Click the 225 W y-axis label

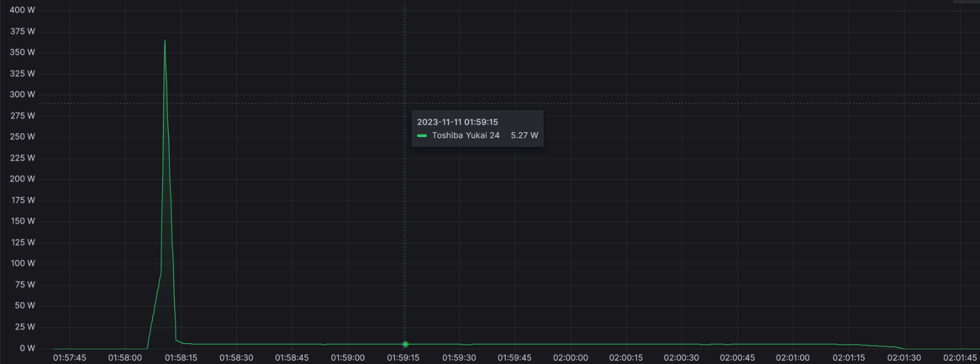[x=23, y=158]
